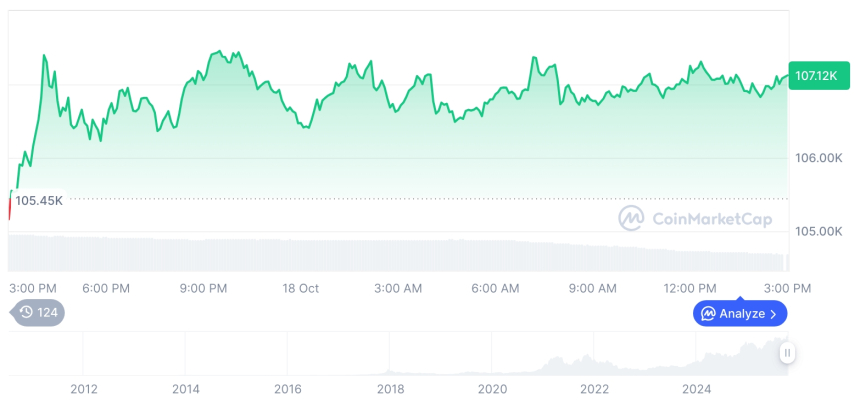Click the 105.00K price axis label
Image resolution: width=860 pixels, height=401 pixels.
coord(819,231)
